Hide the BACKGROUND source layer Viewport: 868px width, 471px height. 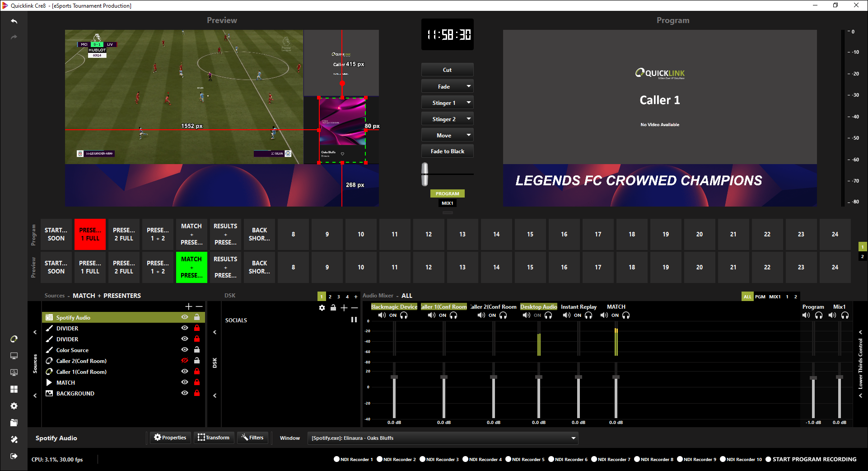(x=184, y=393)
